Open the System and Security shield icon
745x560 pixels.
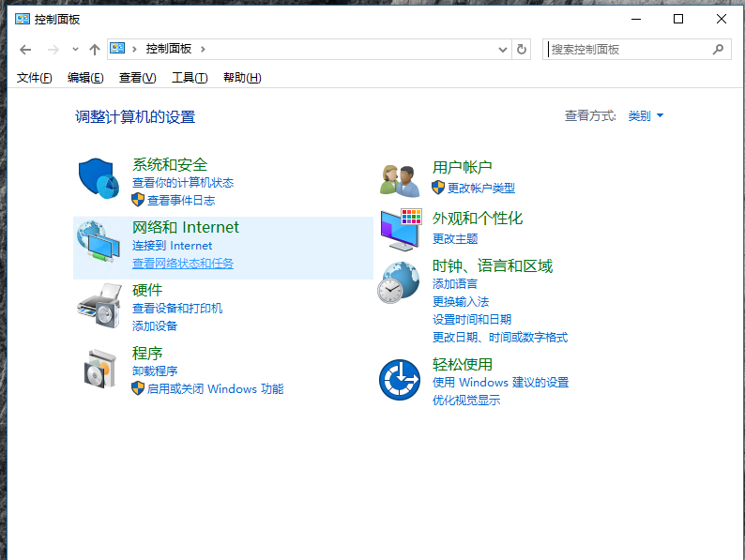(x=99, y=178)
